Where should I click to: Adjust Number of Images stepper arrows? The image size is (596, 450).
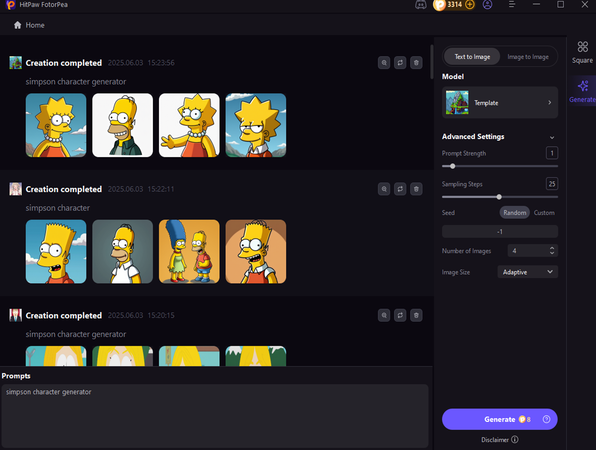click(x=552, y=250)
